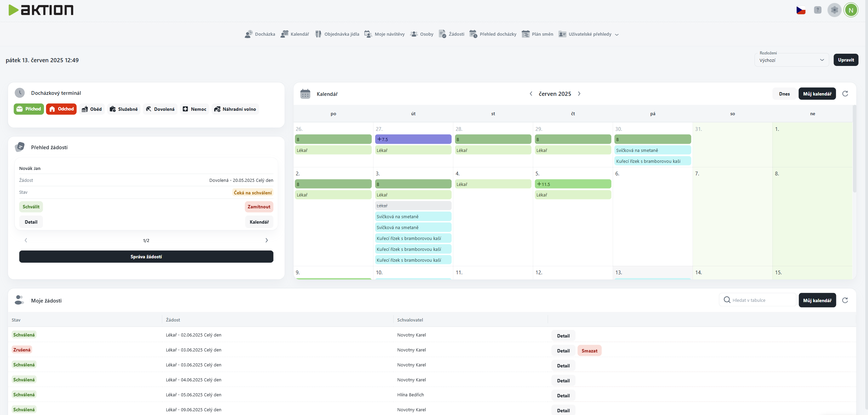Show the next request in Přehled žádostí
The height and width of the screenshot is (415, 868).
(x=266, y=240)
